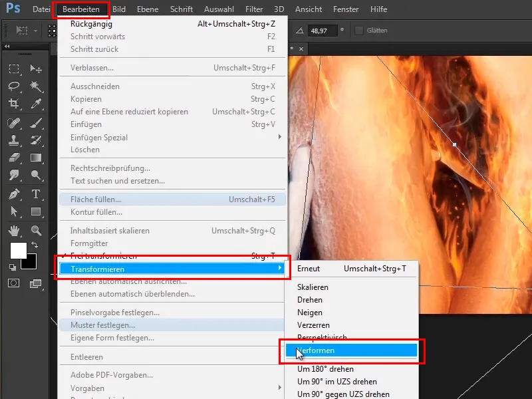Select the Healing Brush tool
The width and height of the screenshot is (532, 399).
coord(14,123)
